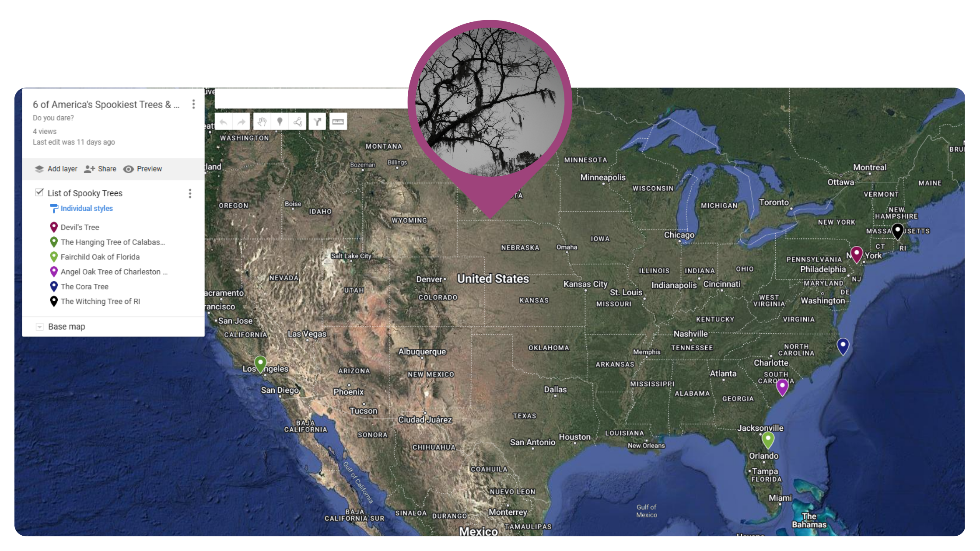The width and height of the screenshot is (980, 551).
Task: Select the draw shape tool icon
Action: (297, 121)
